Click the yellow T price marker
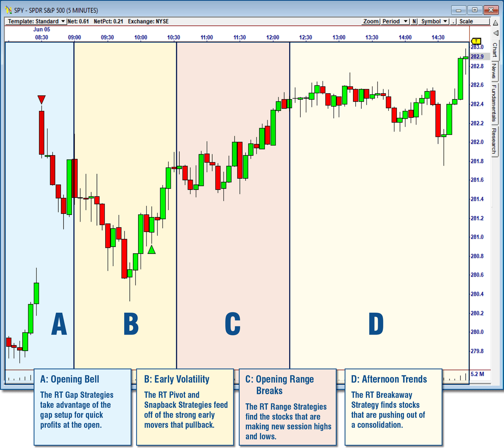Viewport: 504px width, 448px height. [476, 41]
